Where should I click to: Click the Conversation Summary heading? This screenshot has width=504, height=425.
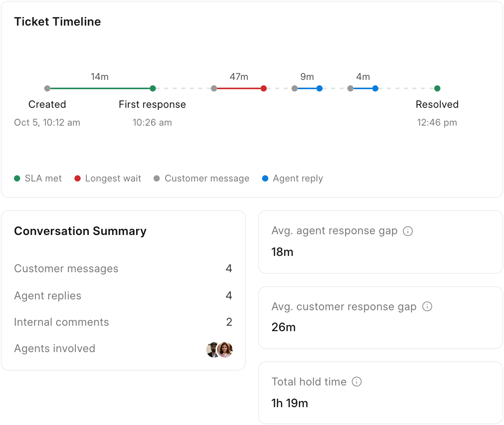coord(80,231)
